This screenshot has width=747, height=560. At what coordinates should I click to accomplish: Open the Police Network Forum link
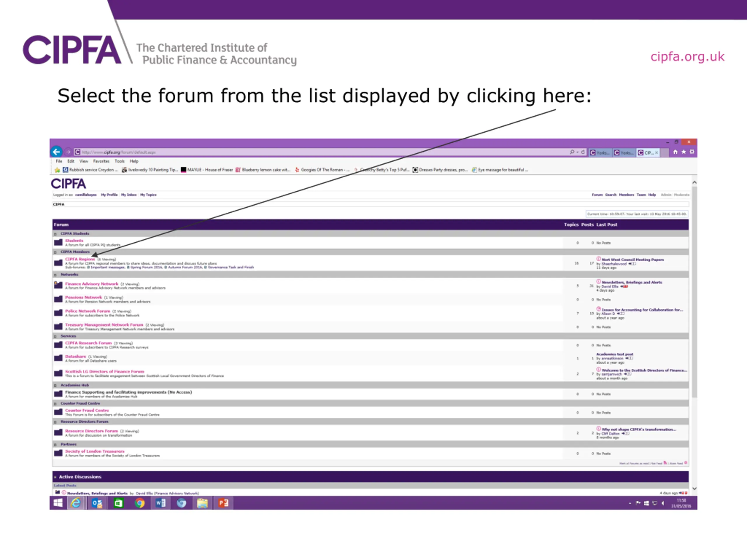click(88, 311)
